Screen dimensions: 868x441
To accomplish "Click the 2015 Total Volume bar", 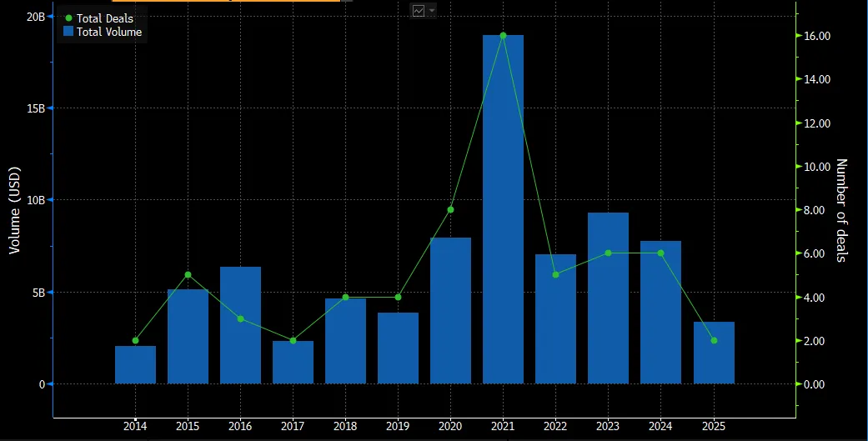I will (188, 337).
